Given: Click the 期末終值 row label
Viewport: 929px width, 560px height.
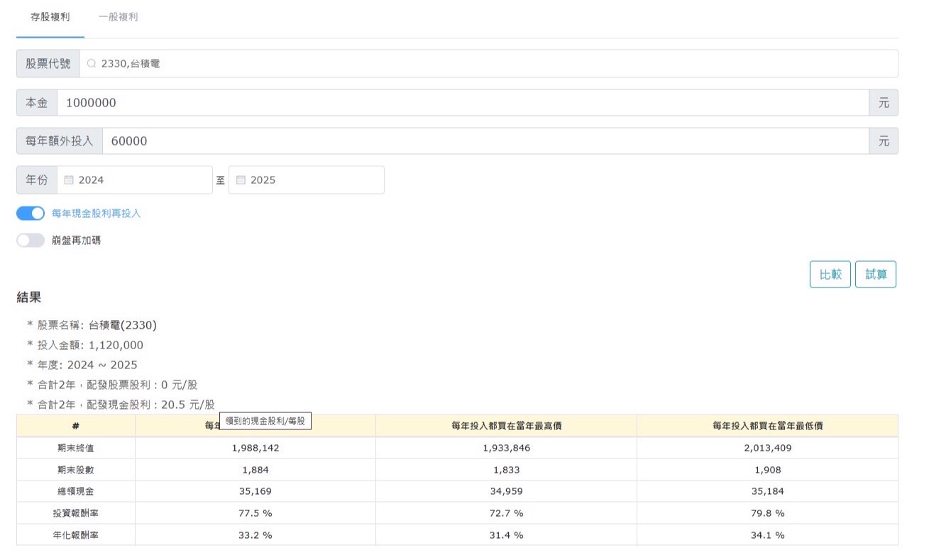Looking at the screenshot, I should tap(75, 449).
